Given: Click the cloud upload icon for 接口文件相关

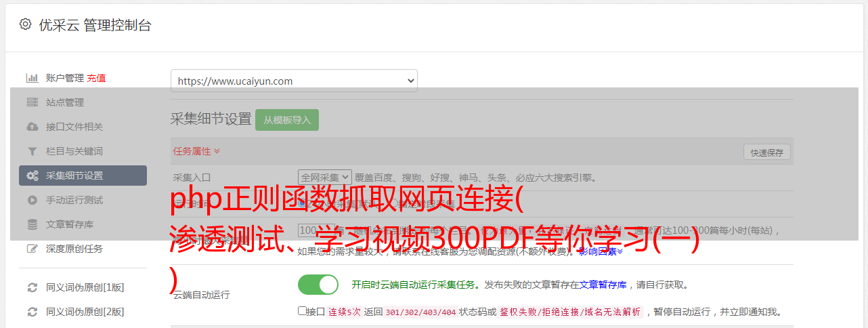Looking at the screenshot, I should (32, 127).
